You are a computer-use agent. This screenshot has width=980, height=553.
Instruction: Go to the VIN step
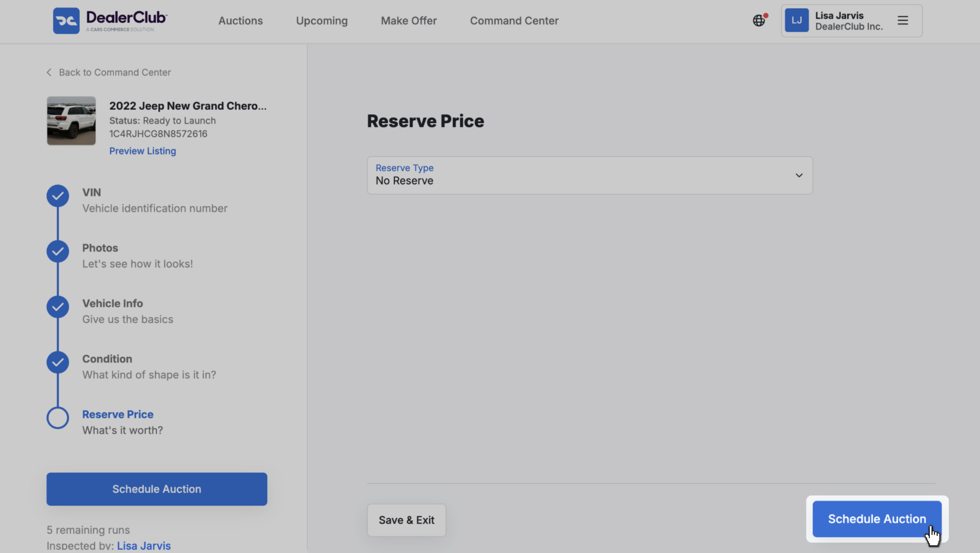91,192
